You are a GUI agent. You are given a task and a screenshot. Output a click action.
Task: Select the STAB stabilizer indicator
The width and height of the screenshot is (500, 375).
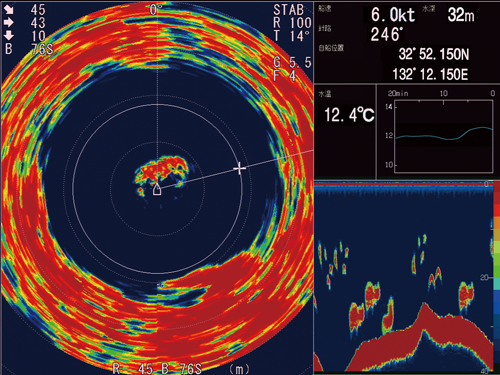pyautogui.click(x=289, y=10)
